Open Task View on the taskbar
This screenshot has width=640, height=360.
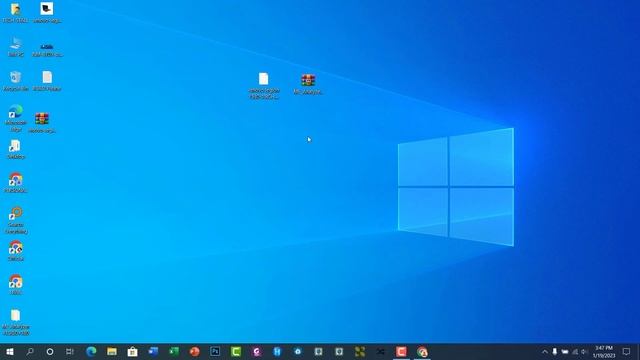[x=70, y=351]
